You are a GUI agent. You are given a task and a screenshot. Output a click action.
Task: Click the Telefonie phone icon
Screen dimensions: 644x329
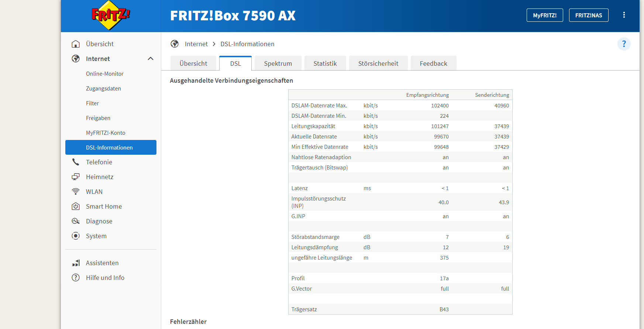coord(76,162)
